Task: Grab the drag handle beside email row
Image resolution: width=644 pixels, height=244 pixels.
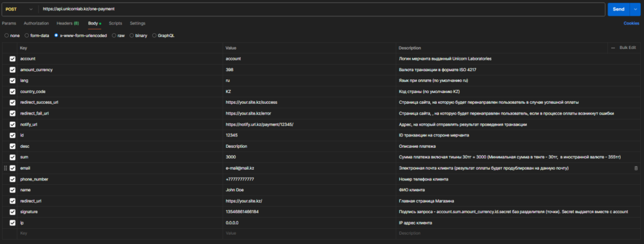Action: [x=5, y=168]
